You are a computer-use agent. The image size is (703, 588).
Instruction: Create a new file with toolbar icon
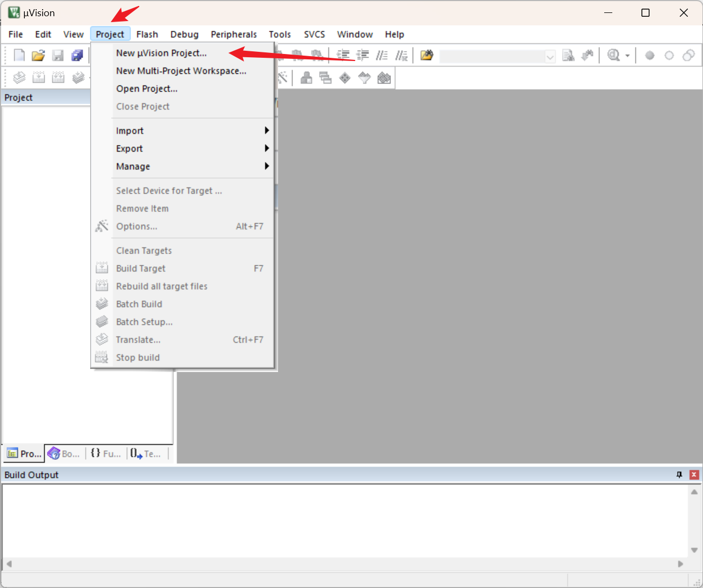pos(19,56)
